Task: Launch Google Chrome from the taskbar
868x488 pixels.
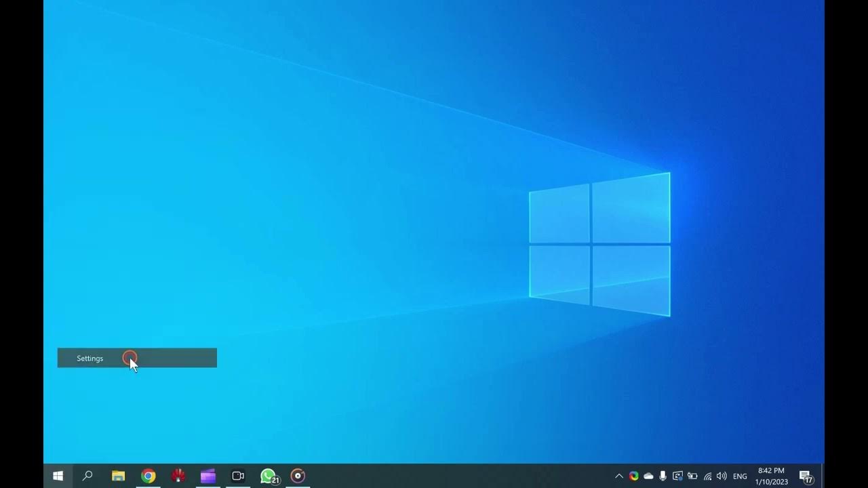Action: point(148,476)
